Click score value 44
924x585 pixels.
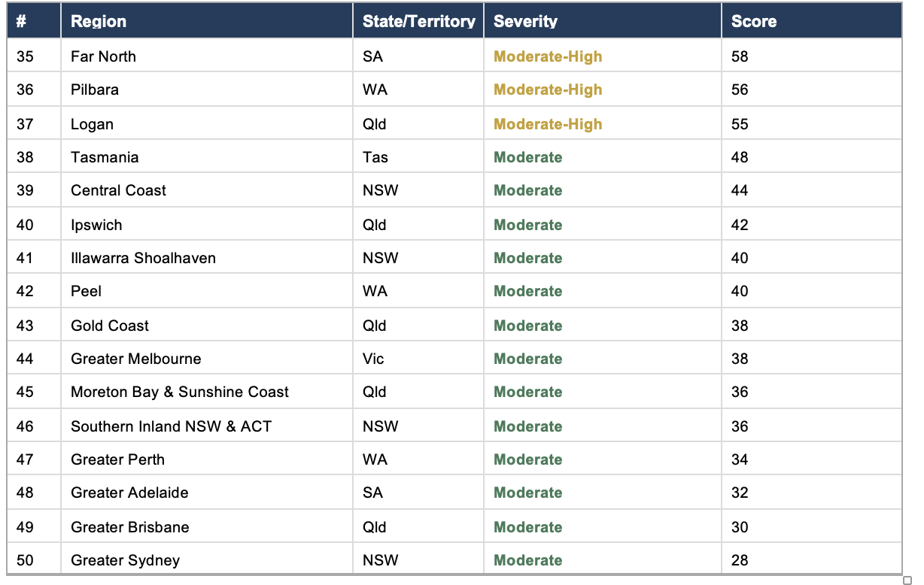[740, 190]
